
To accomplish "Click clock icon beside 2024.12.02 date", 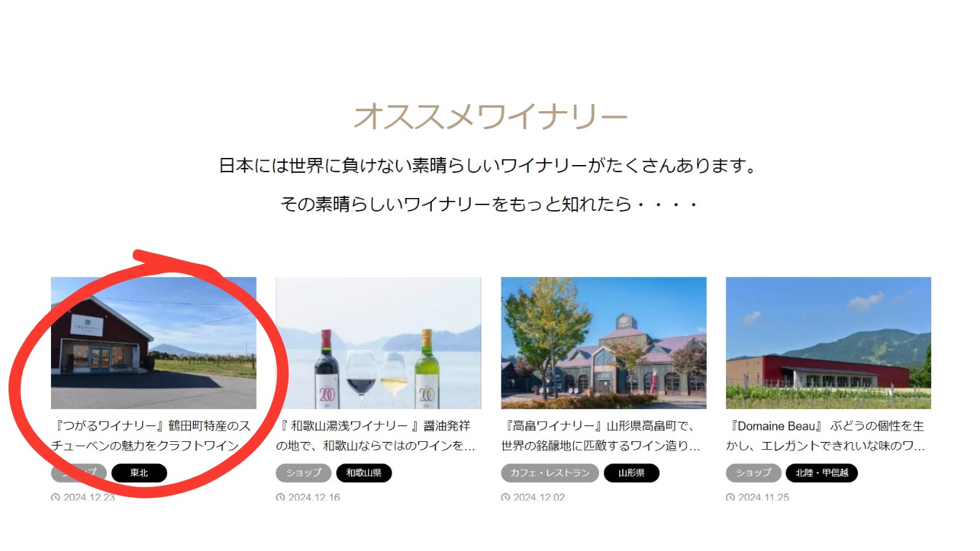I will [506, 497].
